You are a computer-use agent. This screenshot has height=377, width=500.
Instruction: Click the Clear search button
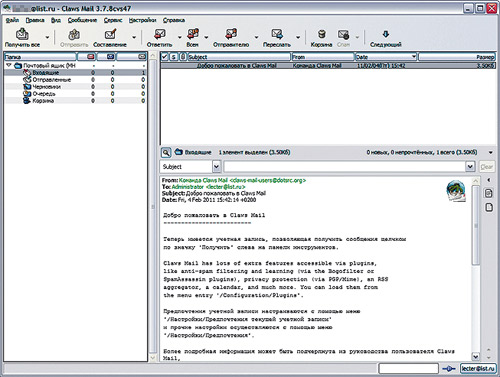(x=487, y=166)
